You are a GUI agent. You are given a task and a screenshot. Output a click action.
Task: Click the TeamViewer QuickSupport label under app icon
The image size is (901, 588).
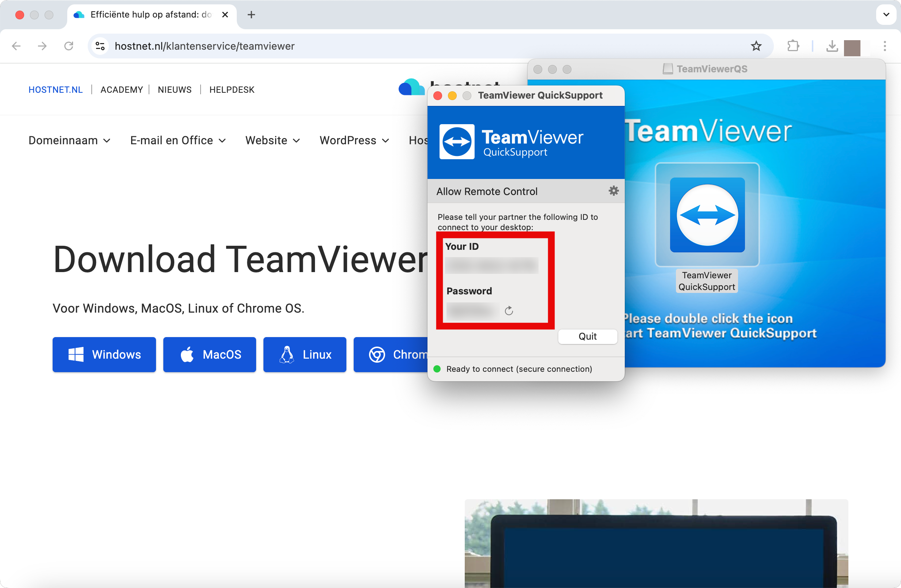click(707, 281)
